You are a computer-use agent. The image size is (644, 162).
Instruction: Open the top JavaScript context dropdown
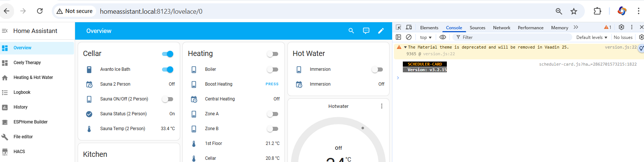pos(426,37)
